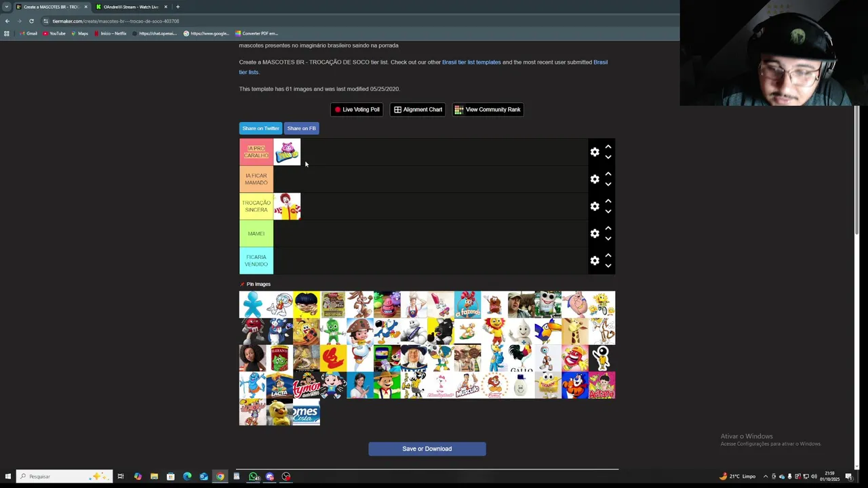Open a new browser tab
The image size is (868, 488).
(x=178, y=7)
